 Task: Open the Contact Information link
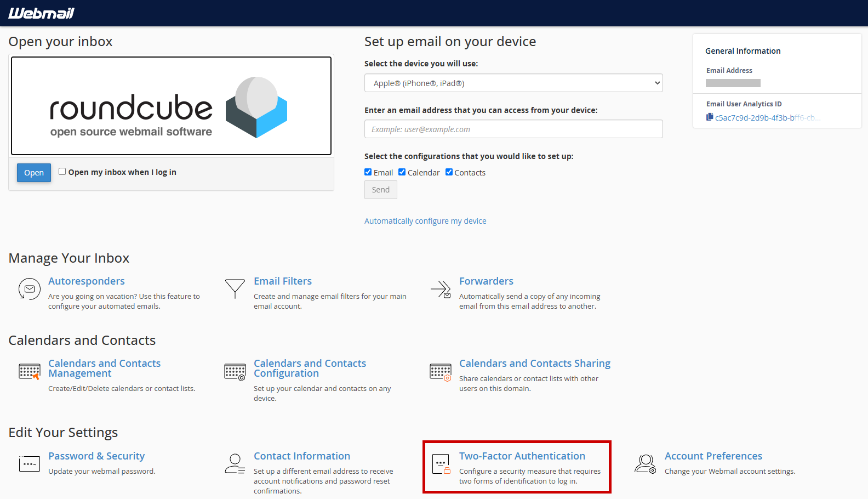pos(302,456)
